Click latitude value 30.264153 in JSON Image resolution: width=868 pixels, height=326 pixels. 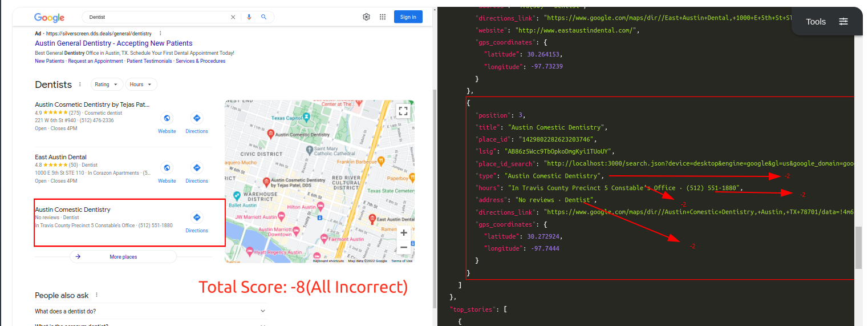coord(543,54)
